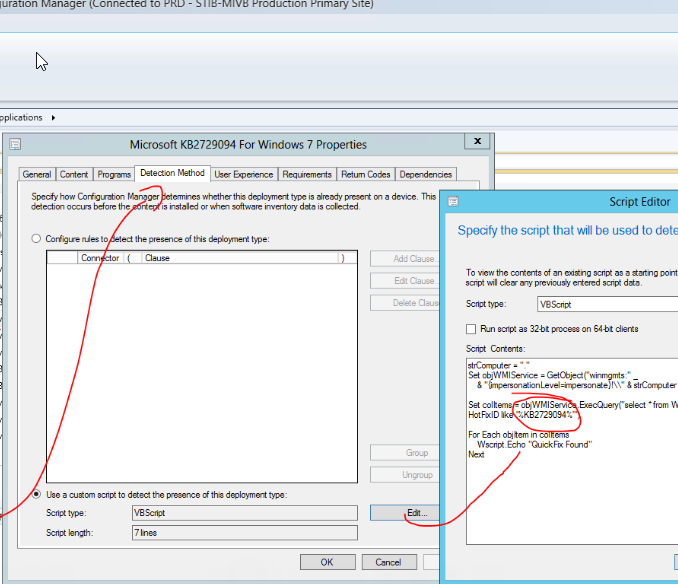Click the Ungroup button

(x=405, y=475)
